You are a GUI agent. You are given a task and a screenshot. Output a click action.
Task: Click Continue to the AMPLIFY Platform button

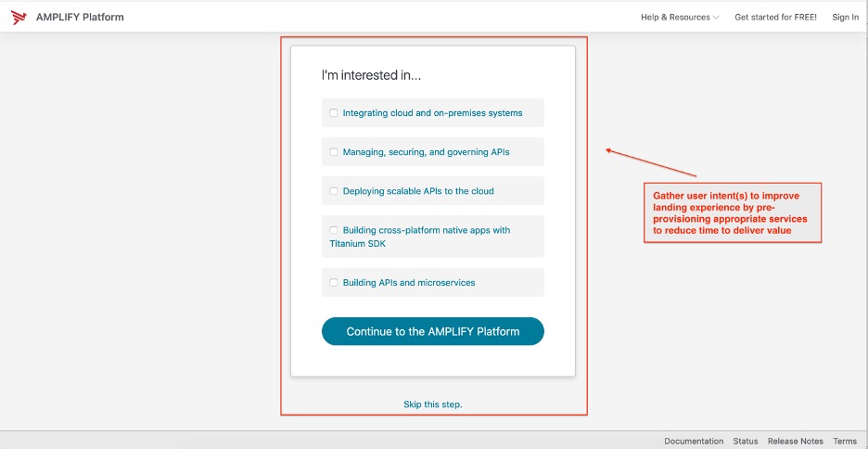433,331
